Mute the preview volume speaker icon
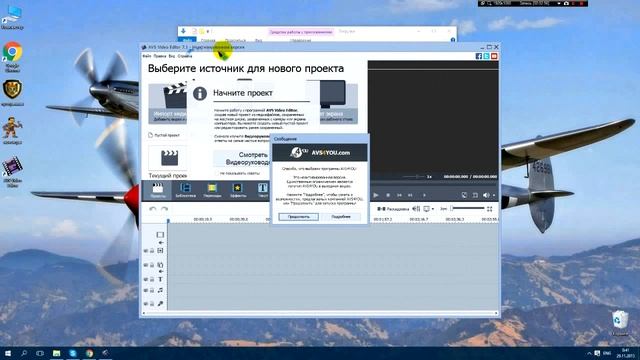The height and width of the screenshot is (360, 640). click(486, 195)
